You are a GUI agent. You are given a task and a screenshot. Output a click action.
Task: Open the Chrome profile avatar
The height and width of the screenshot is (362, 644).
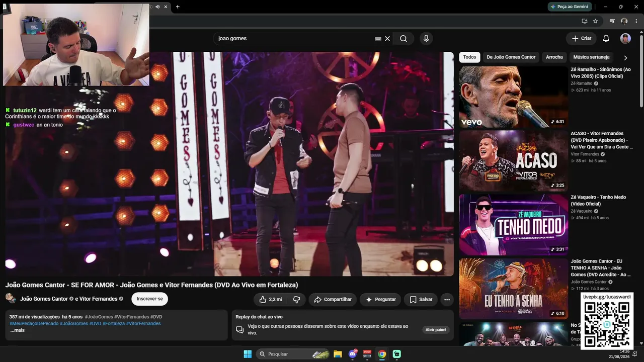coord(624,21)
